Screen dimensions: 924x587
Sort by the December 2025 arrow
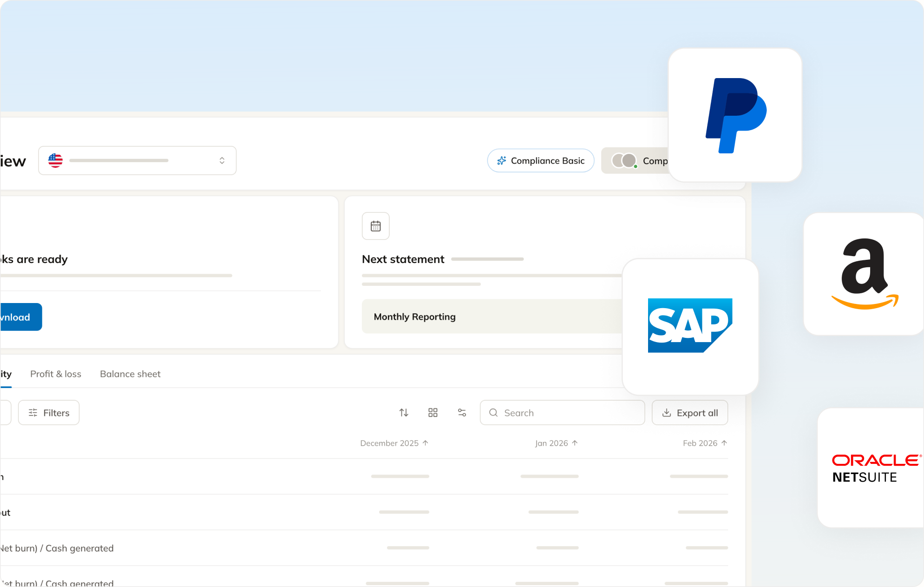pos(426,443)
